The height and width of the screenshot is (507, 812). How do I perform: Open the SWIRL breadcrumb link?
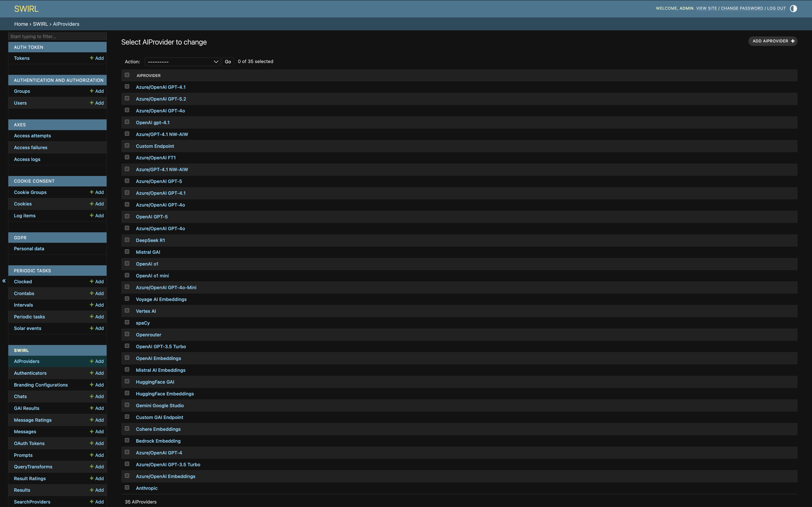click(x=40, y=24)
